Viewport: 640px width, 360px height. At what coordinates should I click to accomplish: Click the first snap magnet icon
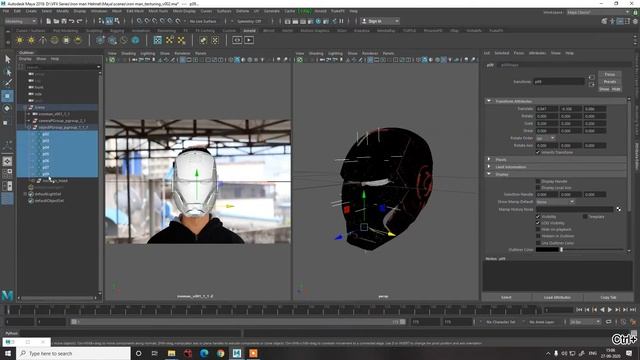click(x=140, y=21)
